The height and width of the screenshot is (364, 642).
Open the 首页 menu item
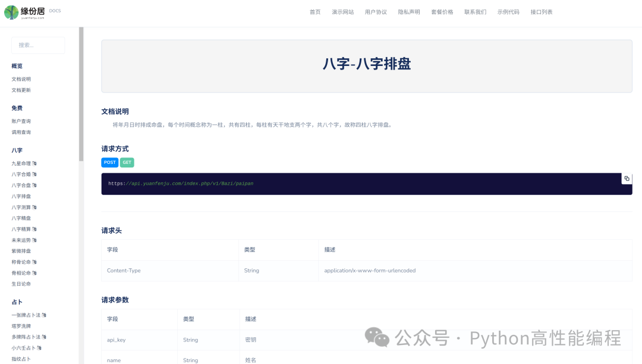(x=315, y=11)
